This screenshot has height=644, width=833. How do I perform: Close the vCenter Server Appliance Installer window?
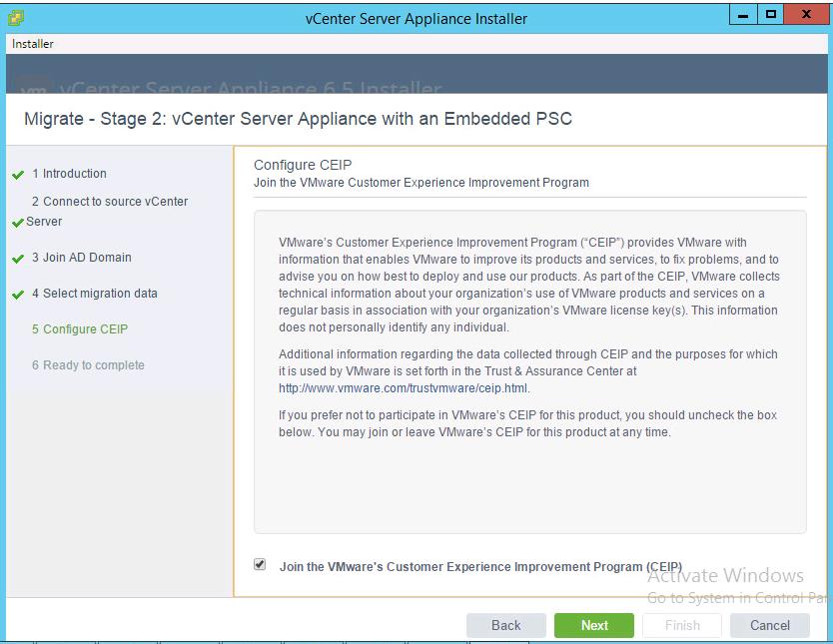tap(806, 15)
